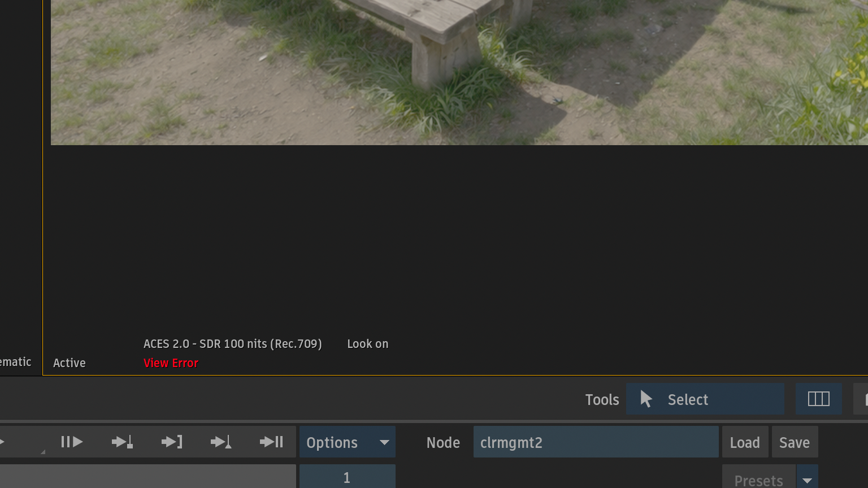Image resolution: width=868 pixels, height=488 pixels.
Task: Click the arrow-to-bracket go to end icon
Action: click(x=172, y=442)
